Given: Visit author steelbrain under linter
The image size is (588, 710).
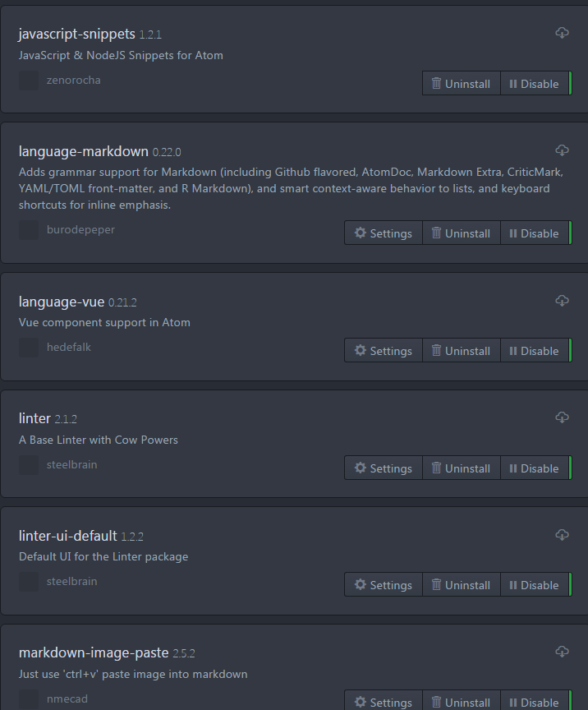Looking at the screenshot, I should 72,464.
